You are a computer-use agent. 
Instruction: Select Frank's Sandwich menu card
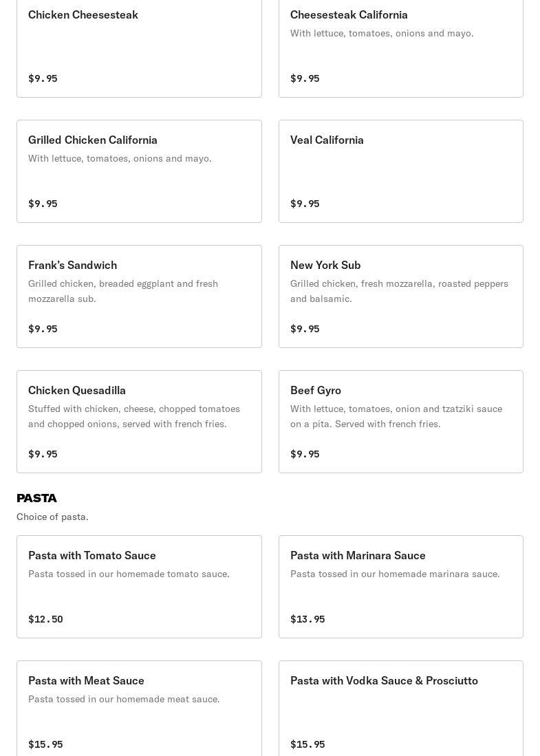(139, 296)
